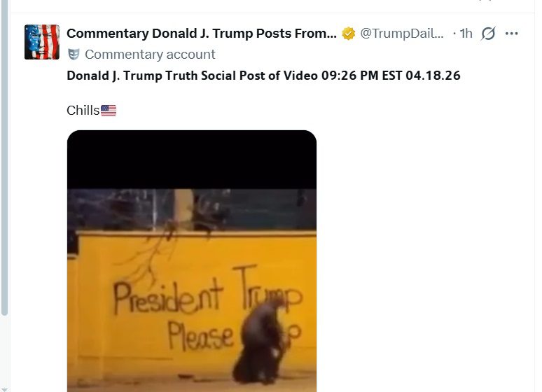The height and width of the screenshot is (392, 542).
Task: Open the Commentary Donald J. Trump Posts profile name
Action: pyautogui.click(x=202, y=34)
